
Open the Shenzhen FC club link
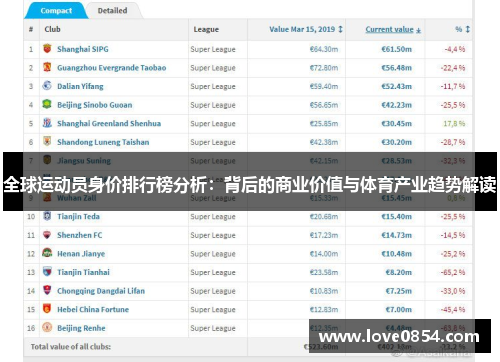point(80,235)
